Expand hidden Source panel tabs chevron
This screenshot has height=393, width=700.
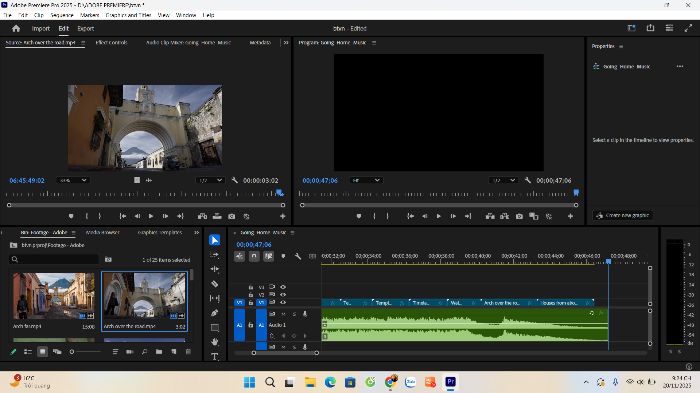(286, 42)
